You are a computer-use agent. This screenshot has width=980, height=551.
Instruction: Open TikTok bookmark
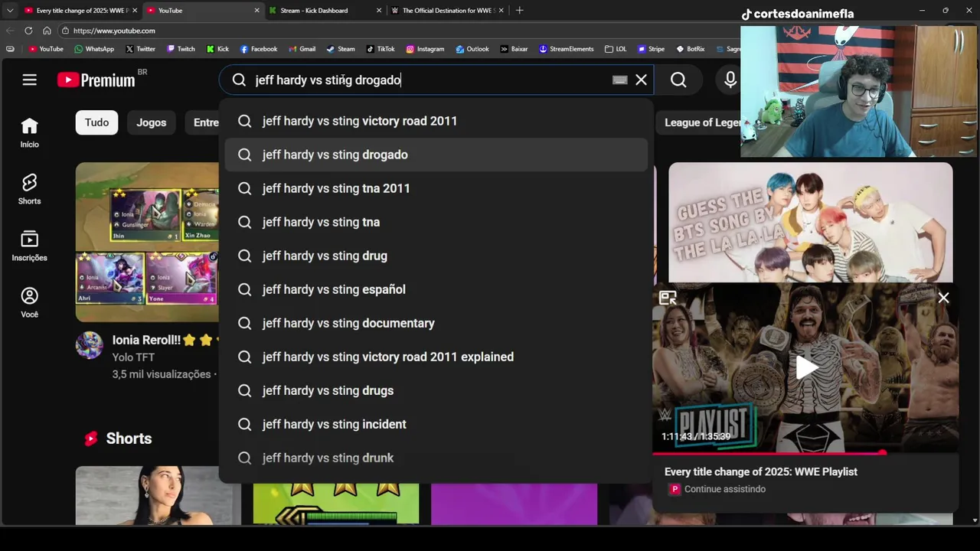click(x=381, y=49)
